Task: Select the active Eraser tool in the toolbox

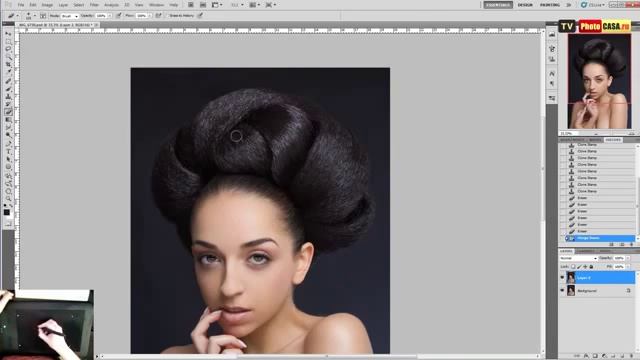Action: click(x=8, y=112)
